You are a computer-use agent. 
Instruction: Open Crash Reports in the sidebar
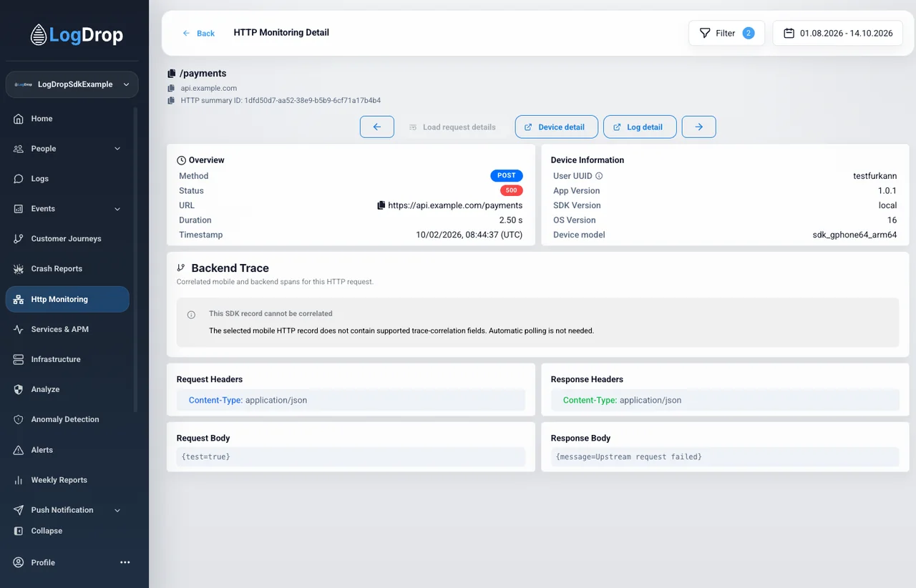pyautogui.click(x=67, y=269)
